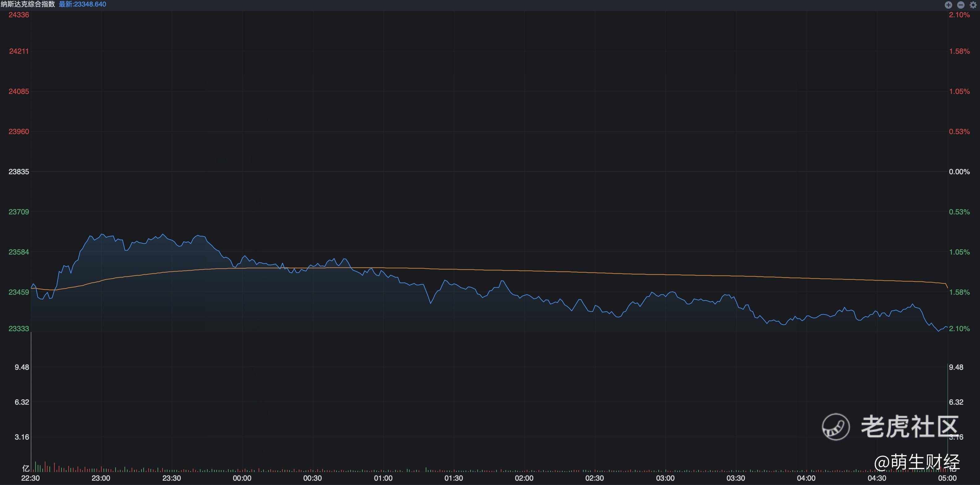Screen dimensions: 980x485
Task: Click the 老虎社区 watermark text
Action: (x=909, y=427)
